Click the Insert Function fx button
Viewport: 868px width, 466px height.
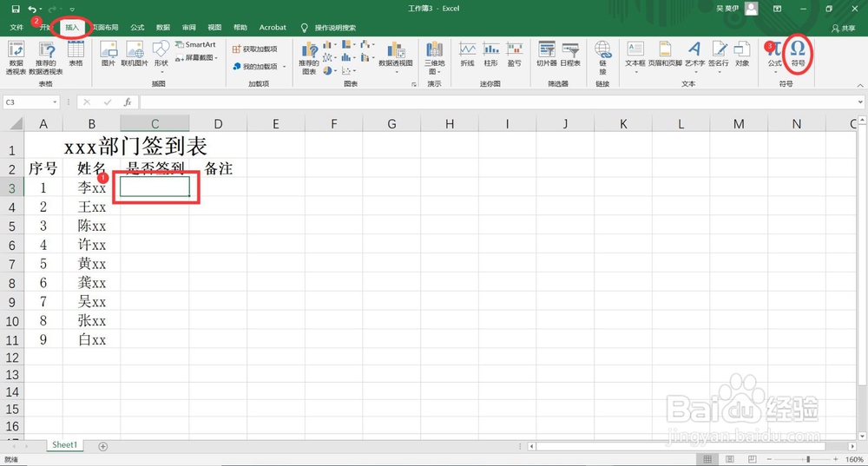click(128, 102)
